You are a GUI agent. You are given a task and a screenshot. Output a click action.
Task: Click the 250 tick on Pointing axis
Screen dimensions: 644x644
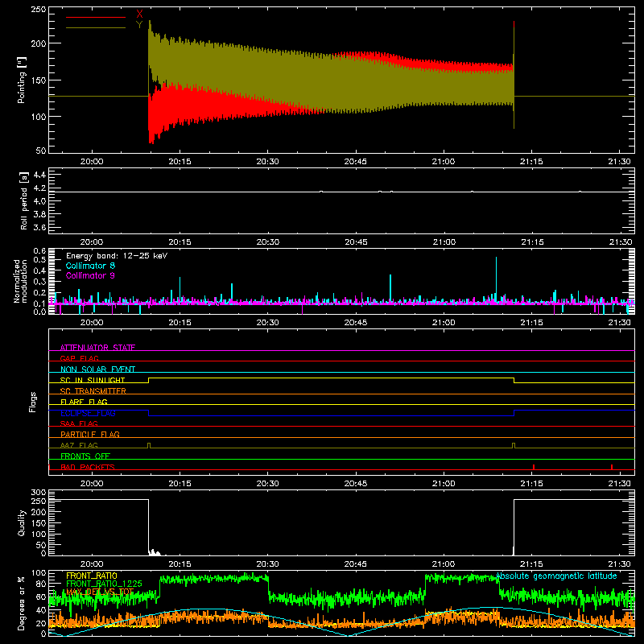39,10
